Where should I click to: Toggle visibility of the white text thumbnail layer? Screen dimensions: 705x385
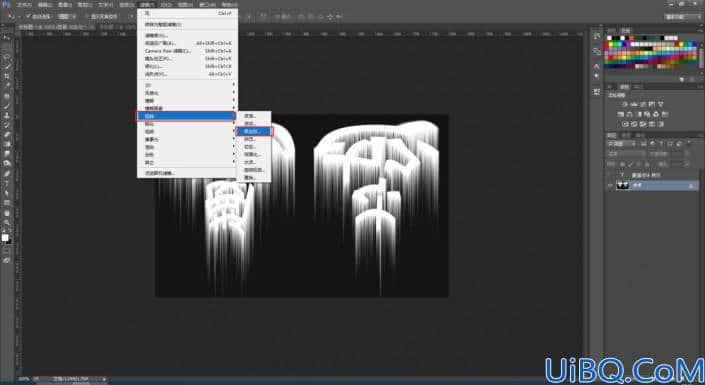click(610, 185)
